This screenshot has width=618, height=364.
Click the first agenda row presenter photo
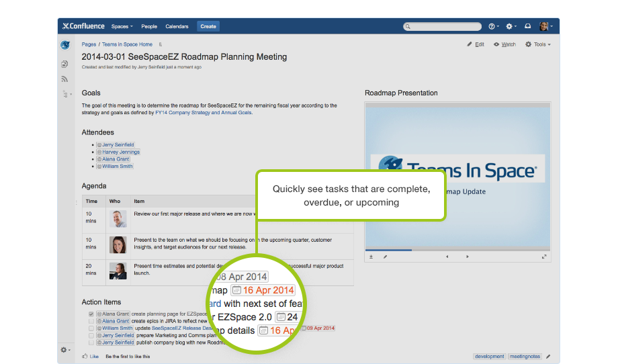coord(118,219)
